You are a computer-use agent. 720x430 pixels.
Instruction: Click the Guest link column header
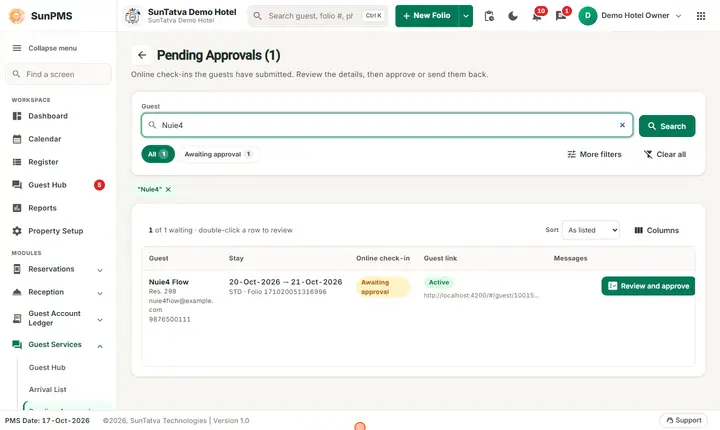440,258
